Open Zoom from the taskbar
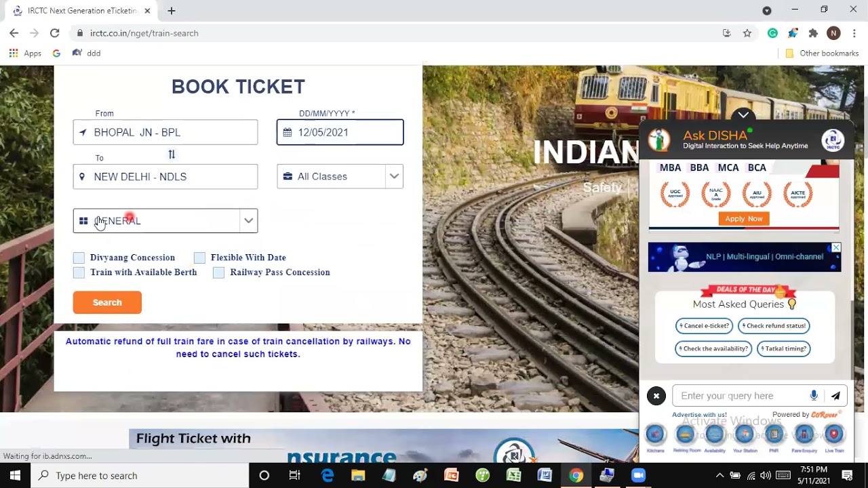Image resolution: width=868 pixels, height=488 pixels. click(638, 476)
